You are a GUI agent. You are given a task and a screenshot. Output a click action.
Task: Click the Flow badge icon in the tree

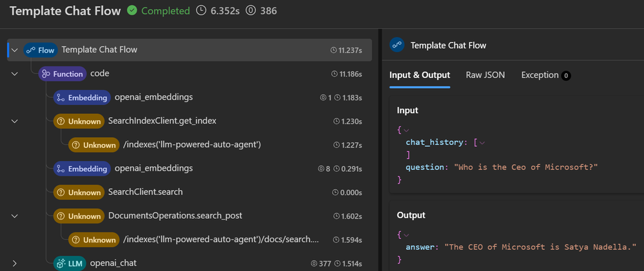(42, 50)
